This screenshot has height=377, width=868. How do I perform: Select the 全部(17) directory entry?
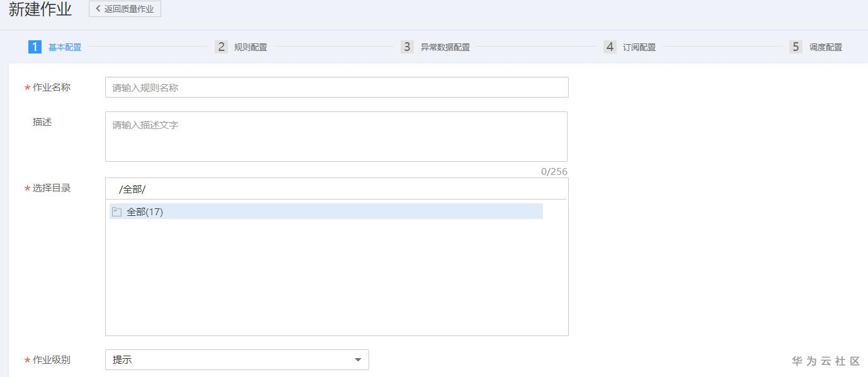(145, 212)
